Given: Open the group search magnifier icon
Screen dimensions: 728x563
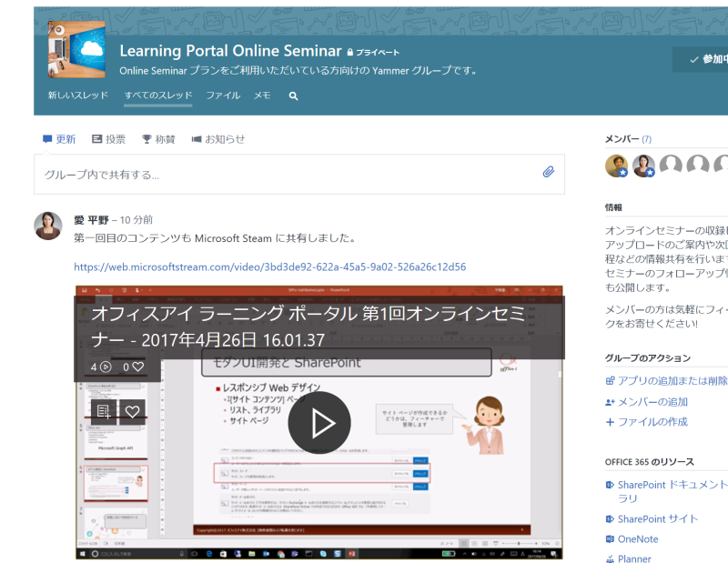Looking at the screenshot, I should (293, 96).
